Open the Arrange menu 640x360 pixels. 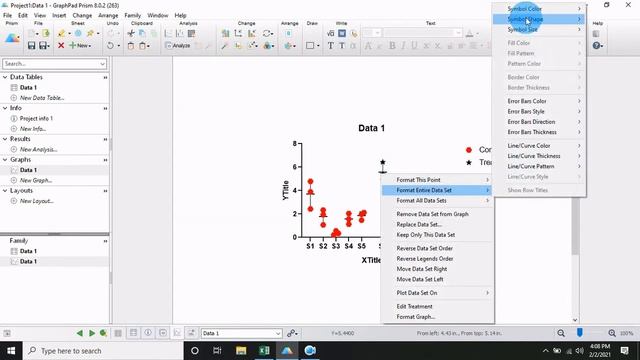point(108,15)
